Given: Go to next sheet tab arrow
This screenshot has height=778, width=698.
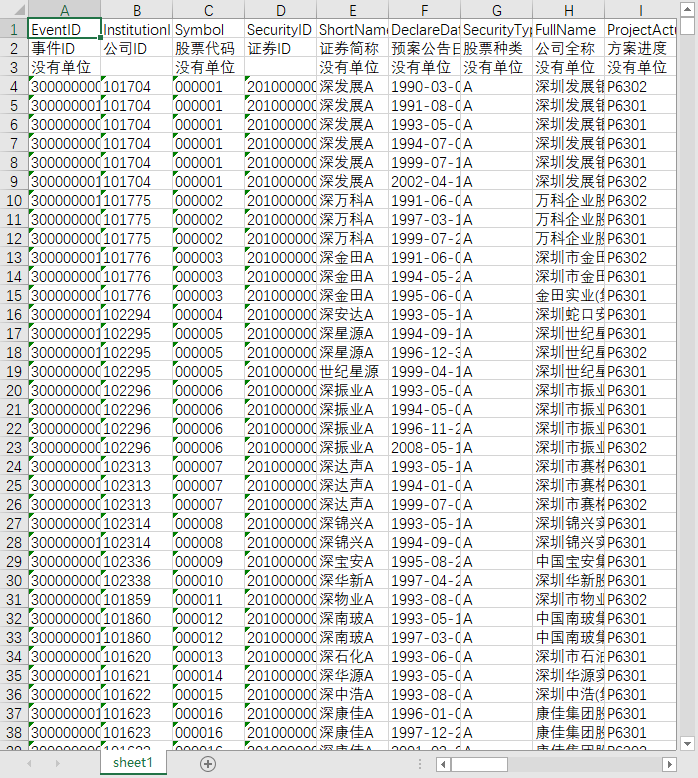Looking at the screenshot, I should click(x=57, y=764).
